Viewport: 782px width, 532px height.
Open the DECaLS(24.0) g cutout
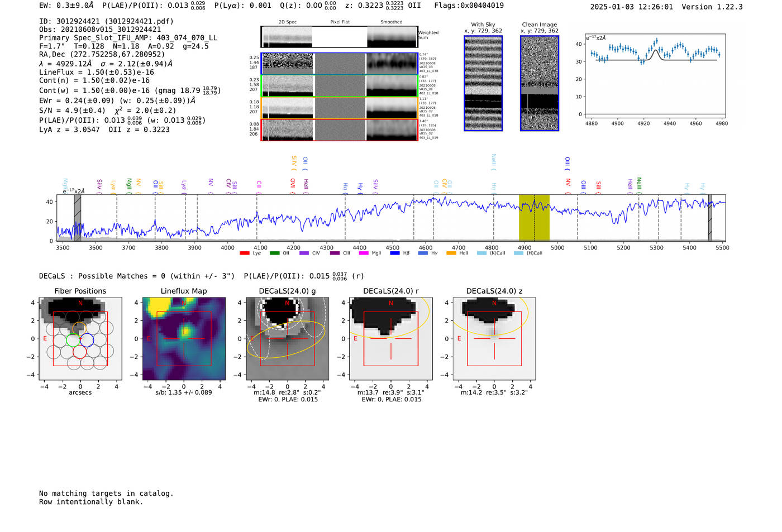[x=288, y=339]
